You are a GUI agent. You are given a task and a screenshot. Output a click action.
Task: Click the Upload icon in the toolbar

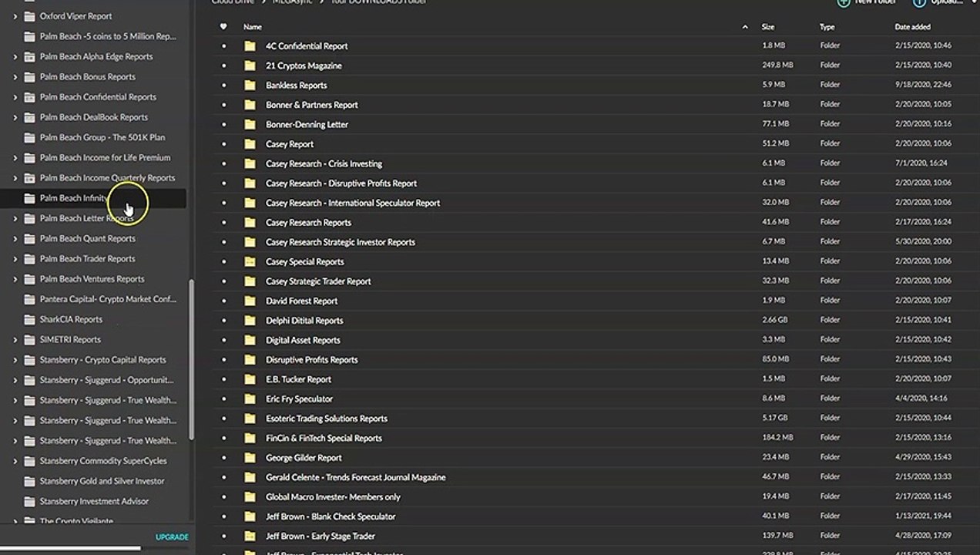point(919,2)
